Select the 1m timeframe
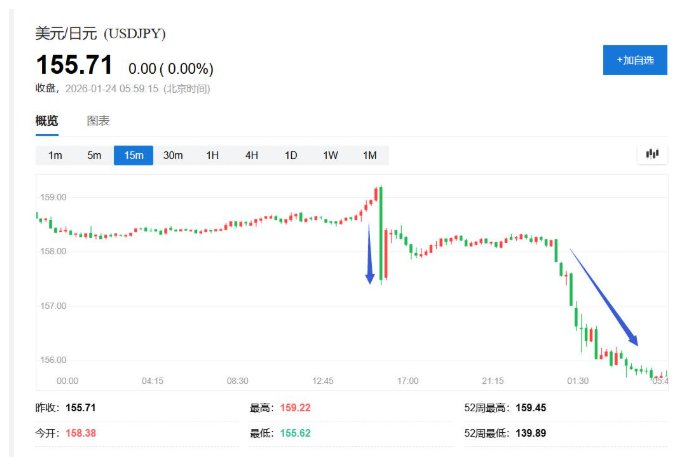Screen dimensions: 697x473 [55, 155]
